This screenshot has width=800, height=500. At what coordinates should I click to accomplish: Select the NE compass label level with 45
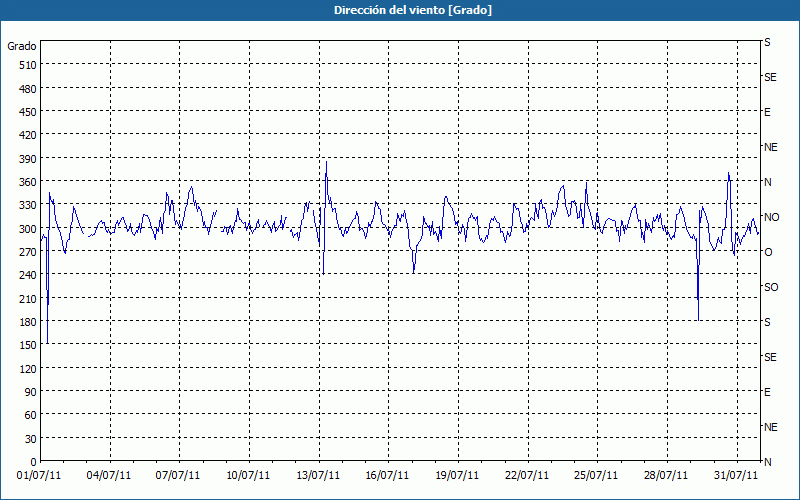click(x=771, y=427)
